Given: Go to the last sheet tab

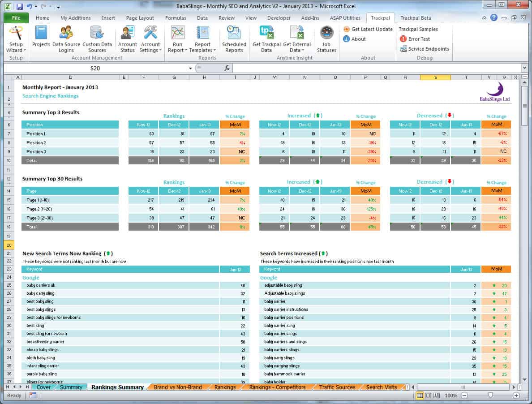Looking at the screenshot, I should point(27,387).
